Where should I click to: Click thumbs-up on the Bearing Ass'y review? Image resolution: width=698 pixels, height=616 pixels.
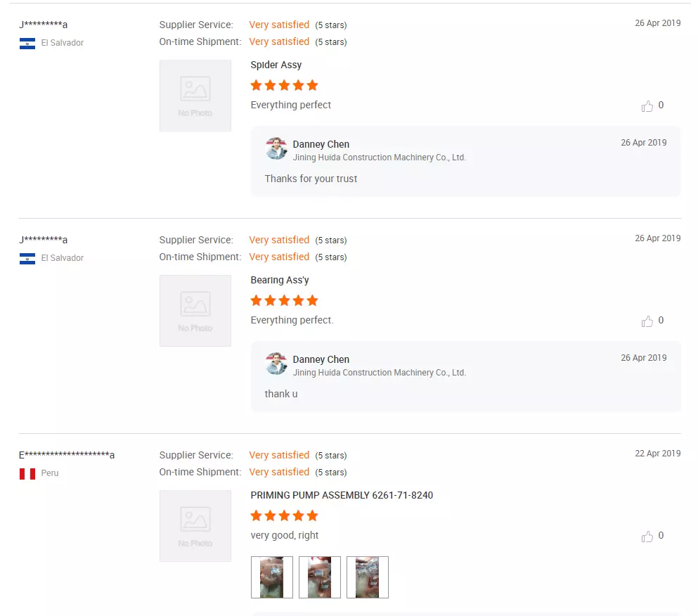647,321
